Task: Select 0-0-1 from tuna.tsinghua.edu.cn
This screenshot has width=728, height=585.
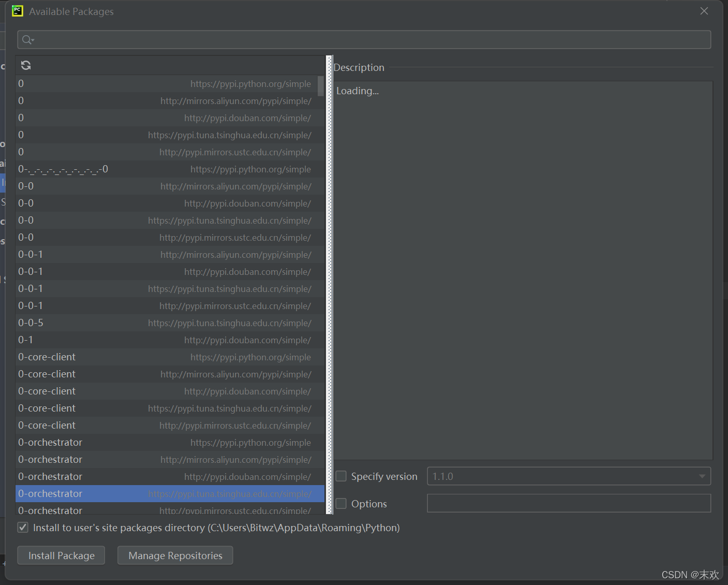Action: click(170, 288)
